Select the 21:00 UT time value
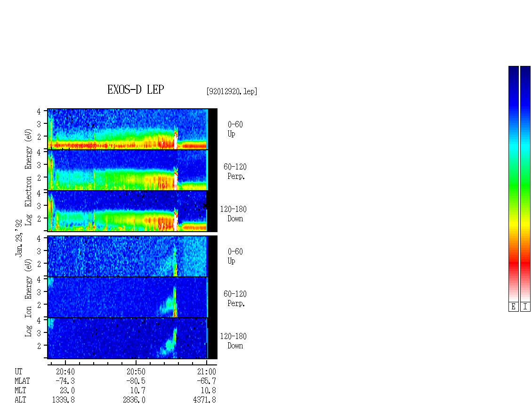This screenshot has height=412, width=532. [x=207, y=372]
